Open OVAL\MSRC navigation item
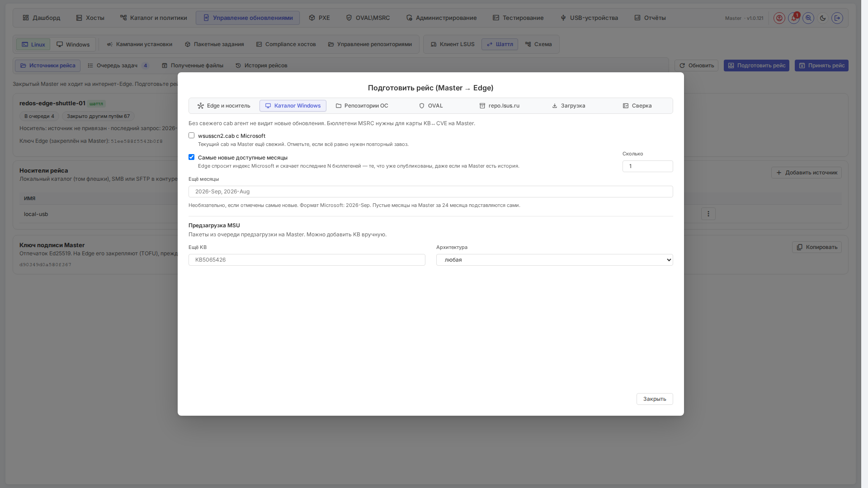This screenshot has width=868, height=488. pos(368,18)
